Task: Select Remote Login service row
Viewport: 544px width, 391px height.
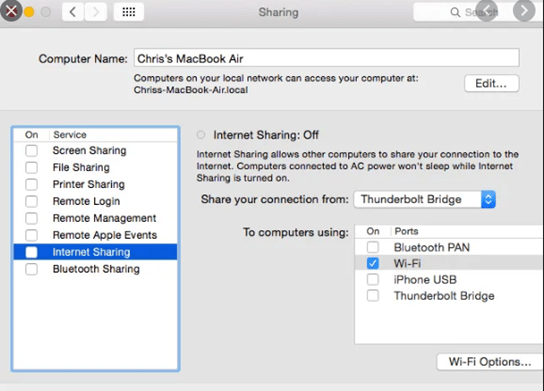Action: point(95,201)
